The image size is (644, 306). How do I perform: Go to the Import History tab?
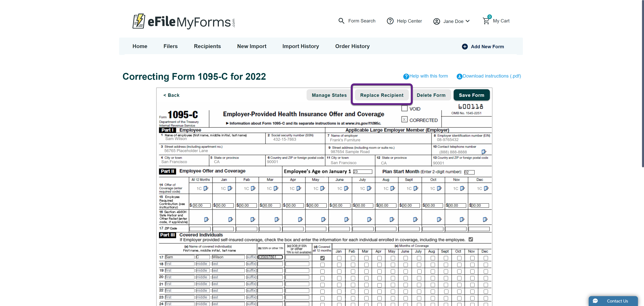(x=301, y=46)
